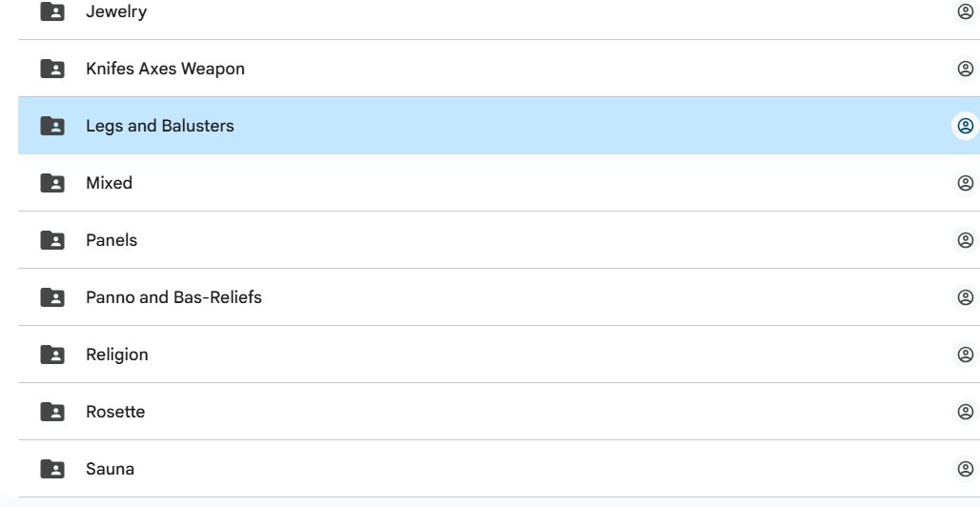The image size is (980, 507).
Task: Select the Rosette folder row
Action: 477,412
